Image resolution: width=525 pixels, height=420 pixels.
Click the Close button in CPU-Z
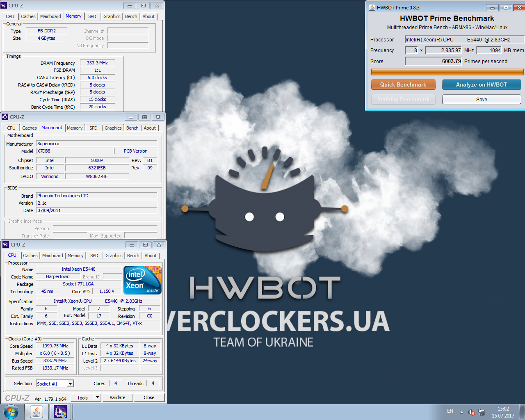(x=149, y=397)
